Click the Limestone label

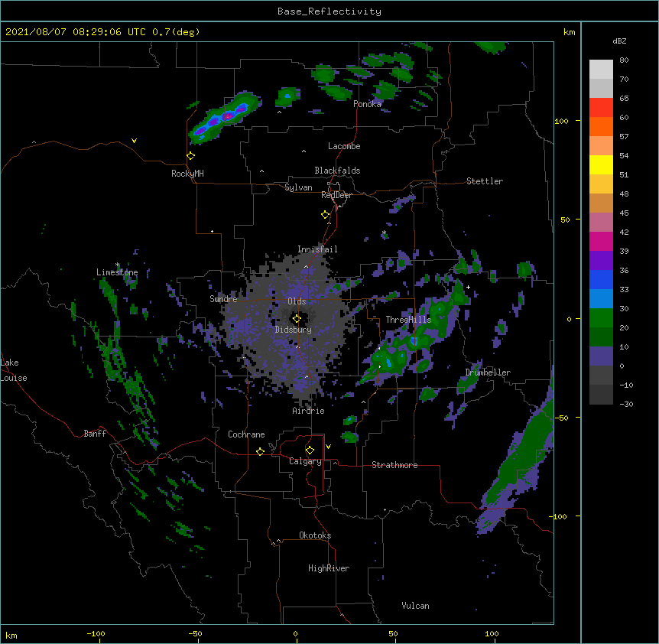point(117,272)
